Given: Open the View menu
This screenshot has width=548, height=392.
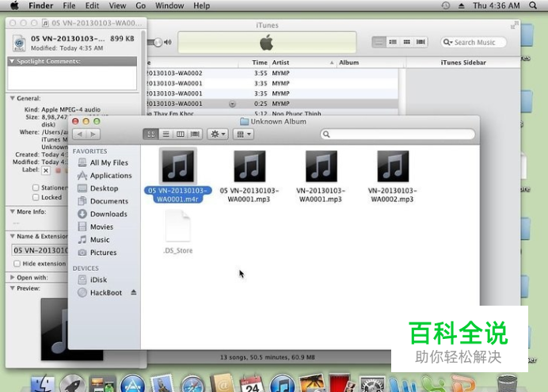Looking at the screenshot, I should pyautogui.click(x=117, y=6).
